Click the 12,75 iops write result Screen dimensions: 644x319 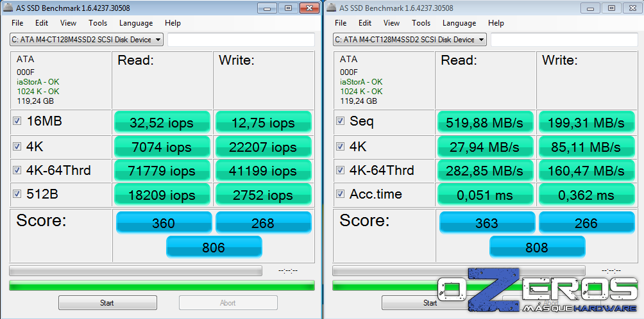(264, 122)
